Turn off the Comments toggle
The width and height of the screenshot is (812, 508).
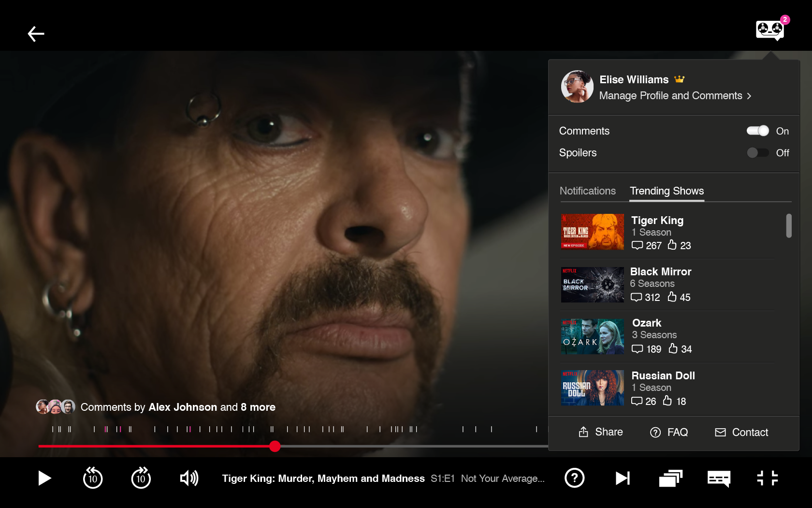757,131
